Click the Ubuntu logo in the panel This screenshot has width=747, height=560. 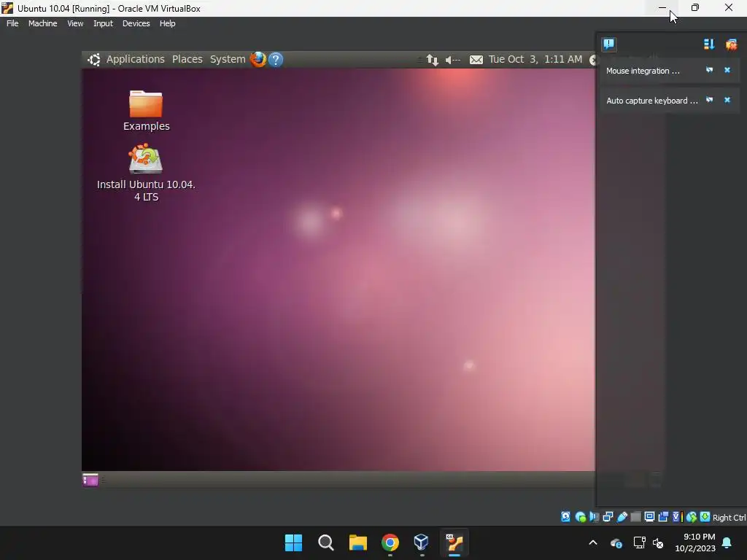pyautogui.click(x=94, y=60)
